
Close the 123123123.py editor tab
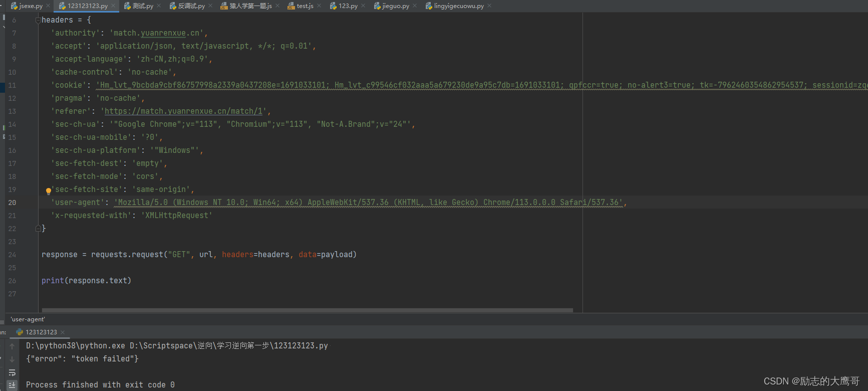pyautogui.click(x=113, y=6)
